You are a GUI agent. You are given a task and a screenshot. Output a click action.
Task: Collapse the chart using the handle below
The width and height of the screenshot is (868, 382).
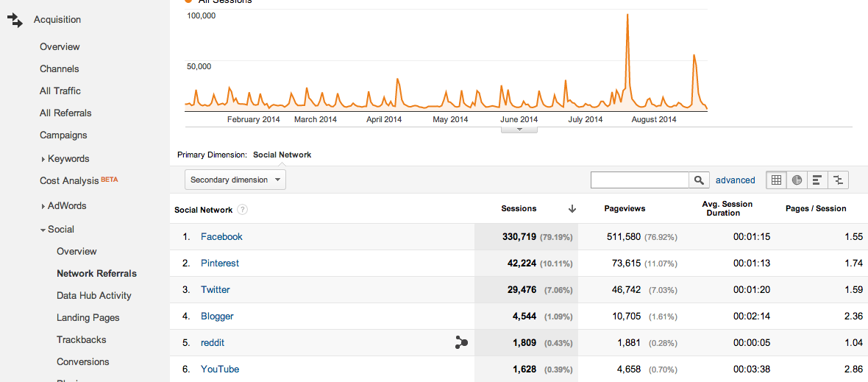(x=519, y=130)
